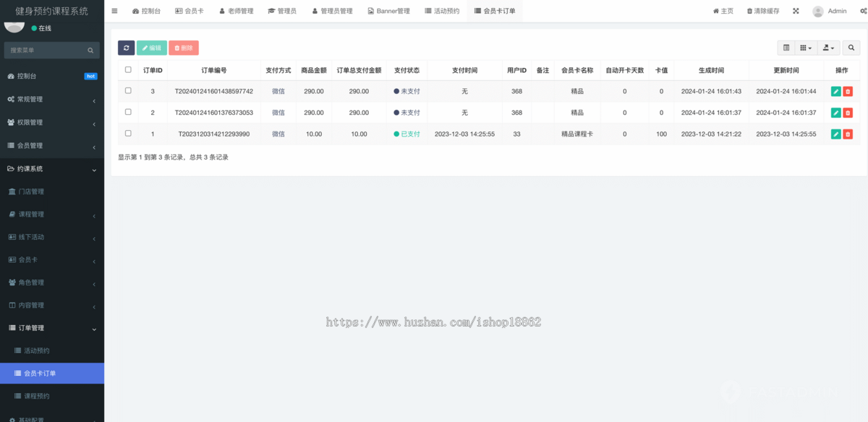Select the refresh icon above the order table
The height and width of the screenshot is (422, 868).
coord(126,48)
